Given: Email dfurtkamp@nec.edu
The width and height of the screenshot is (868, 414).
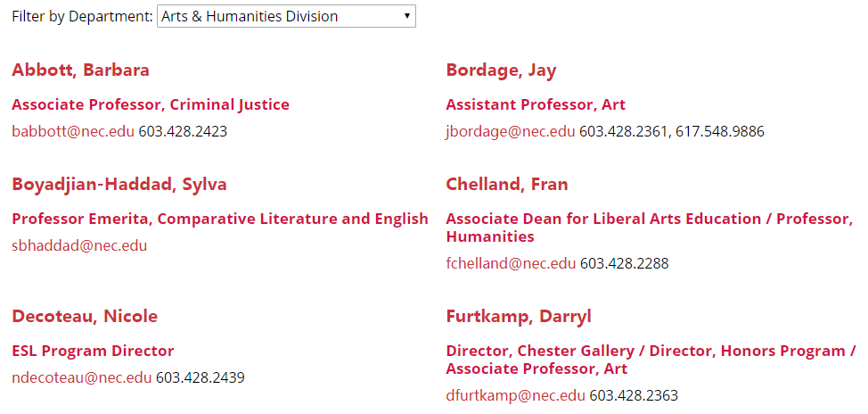Looking at the screenshot, I should click(515, 395).
